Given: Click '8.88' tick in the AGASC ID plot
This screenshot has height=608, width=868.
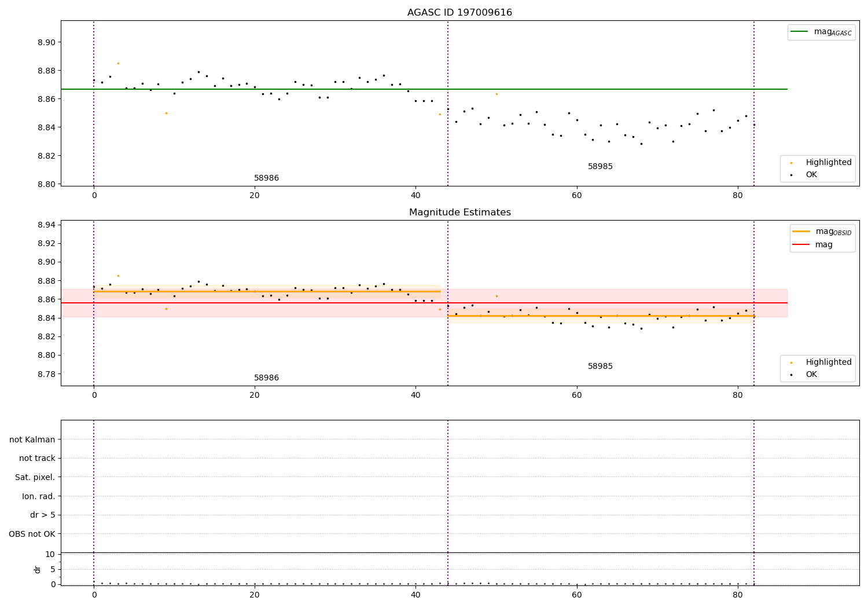Looking at the screenshot, I should (46, 71).
